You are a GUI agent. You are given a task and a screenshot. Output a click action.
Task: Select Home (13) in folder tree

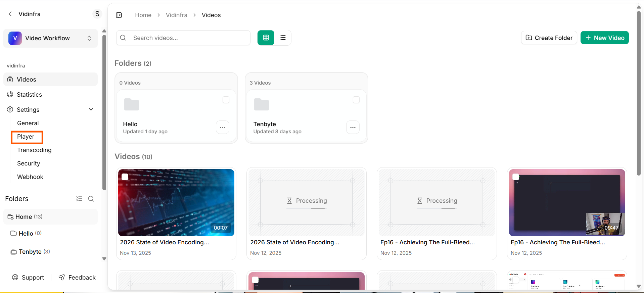coord(50,217)
